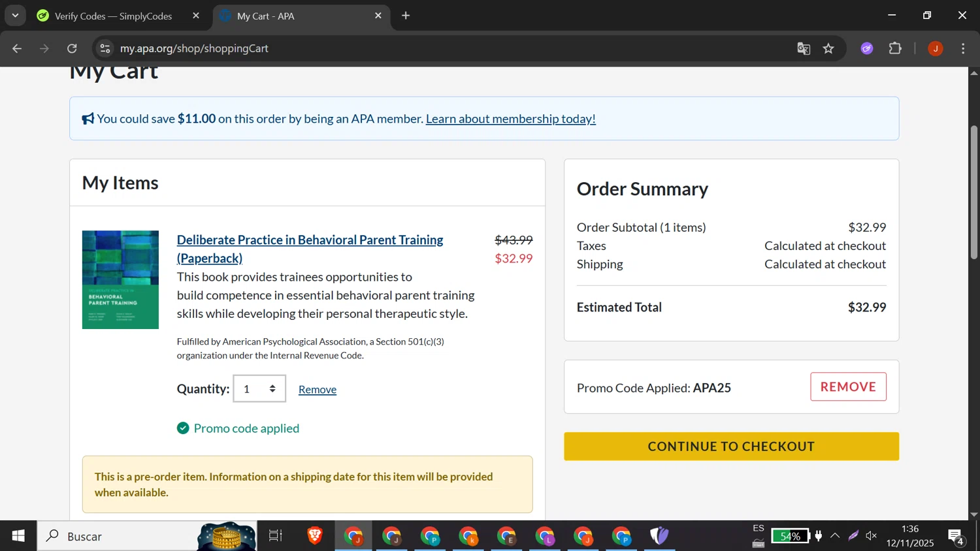
Task: View site information icon in address bar
Action: click(x=105, y=48)
